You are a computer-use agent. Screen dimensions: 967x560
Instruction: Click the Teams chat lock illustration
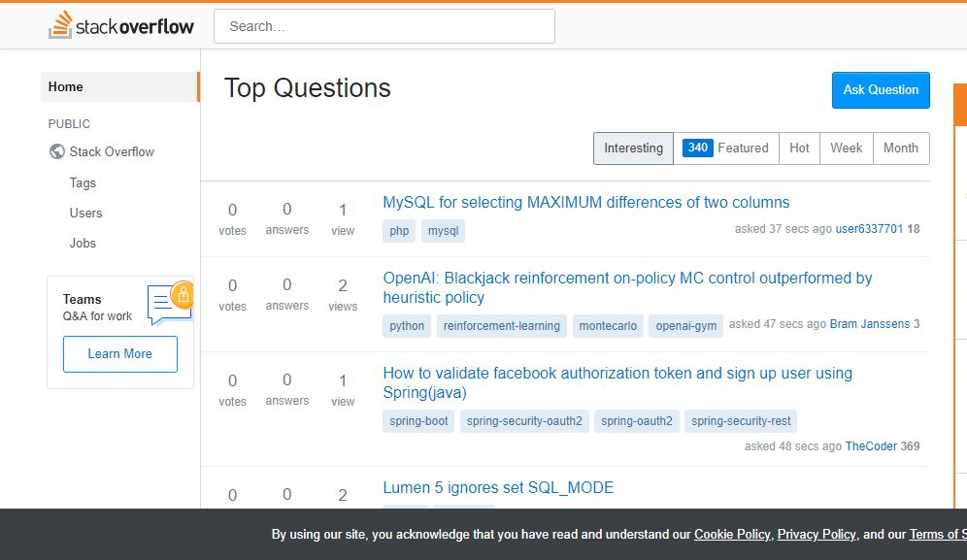[171, 302]
